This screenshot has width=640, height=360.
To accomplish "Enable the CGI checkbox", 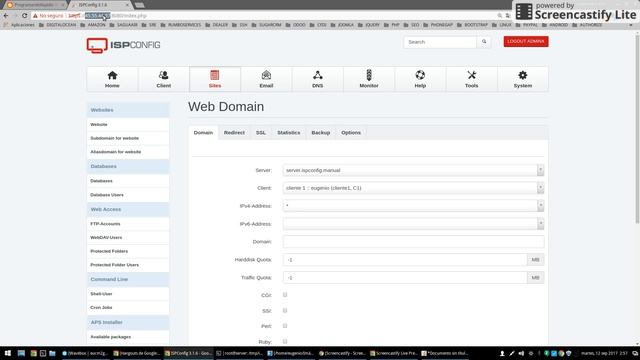I will click(x=285, y=295).
